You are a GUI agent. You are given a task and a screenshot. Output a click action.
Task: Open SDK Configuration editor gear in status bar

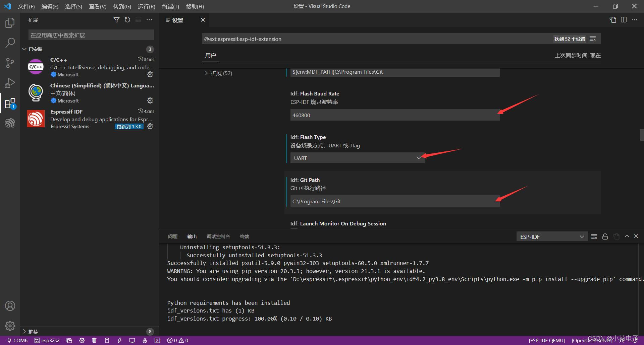(82, 340)
